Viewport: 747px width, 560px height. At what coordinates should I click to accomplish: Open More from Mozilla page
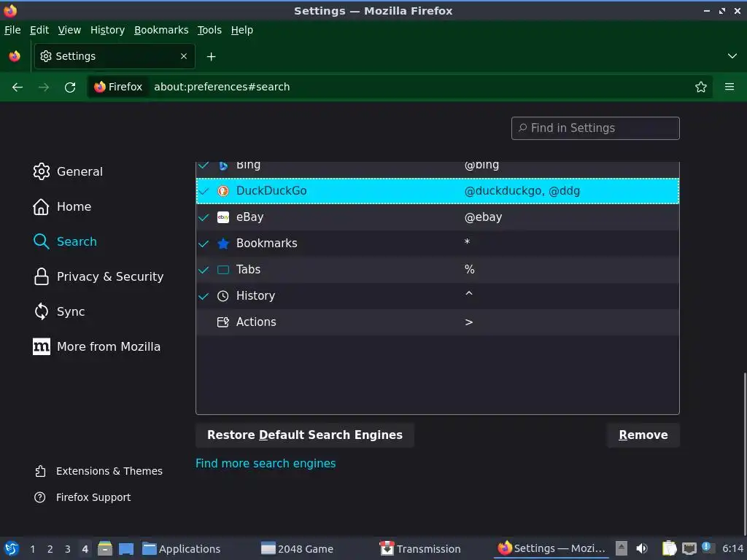[97, 346]
